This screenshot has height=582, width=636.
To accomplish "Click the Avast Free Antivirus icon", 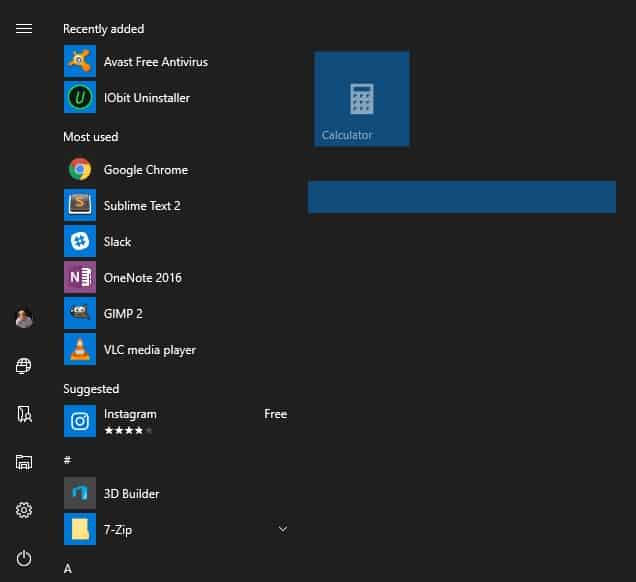I will click(x=80, y=61).
